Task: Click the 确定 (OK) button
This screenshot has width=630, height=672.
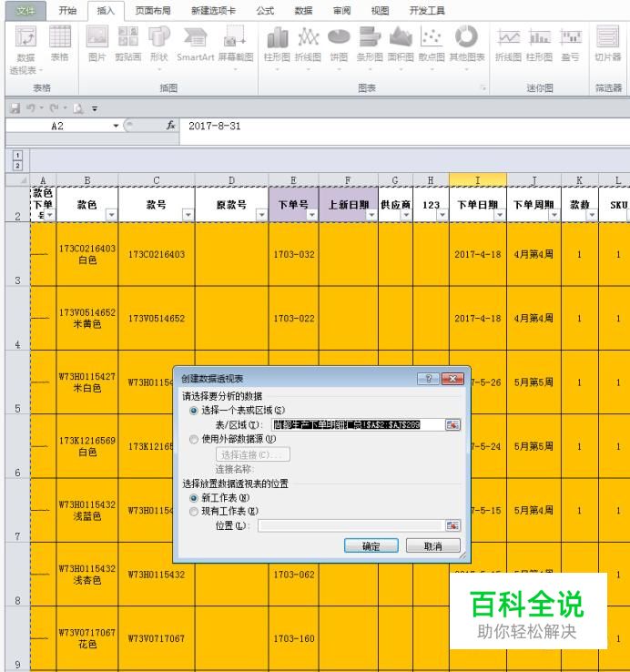Action: coord(371,546)
